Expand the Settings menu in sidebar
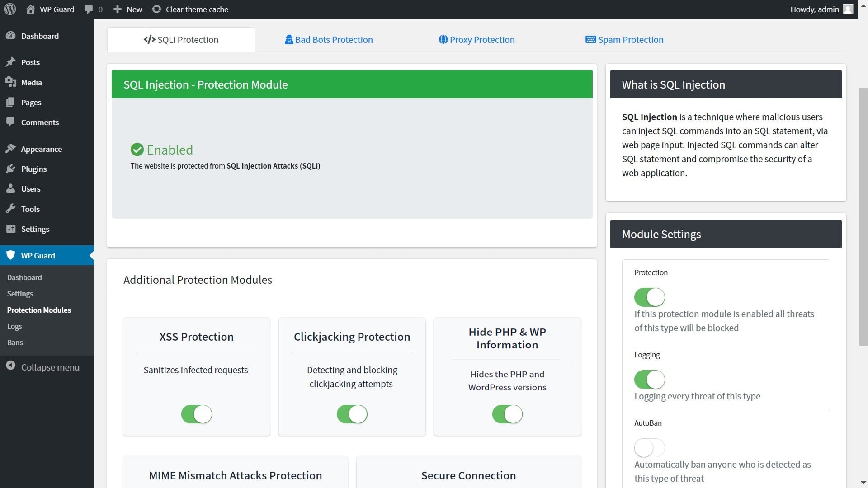This screenshot has height=488, width=868. pos(35,229)
